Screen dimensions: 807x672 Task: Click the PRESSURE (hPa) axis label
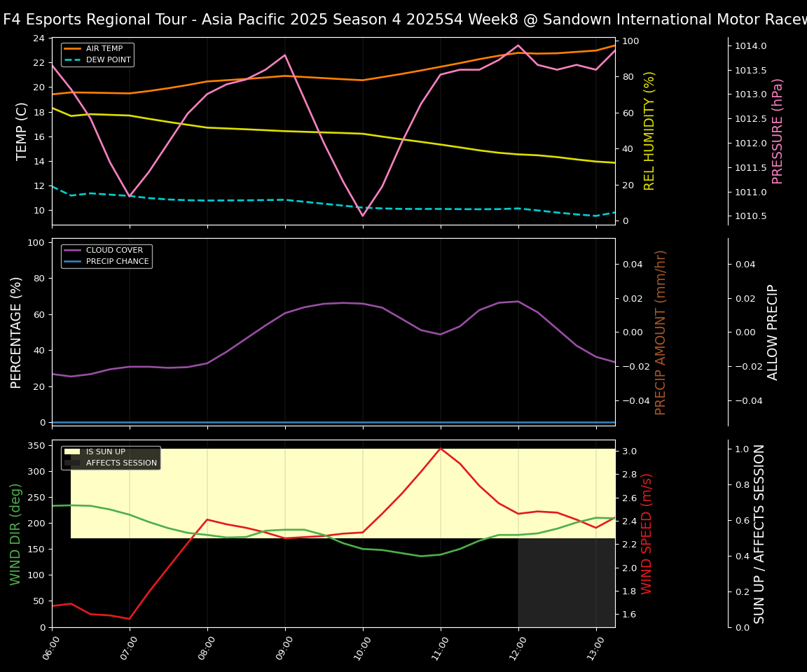click(777, 131)
